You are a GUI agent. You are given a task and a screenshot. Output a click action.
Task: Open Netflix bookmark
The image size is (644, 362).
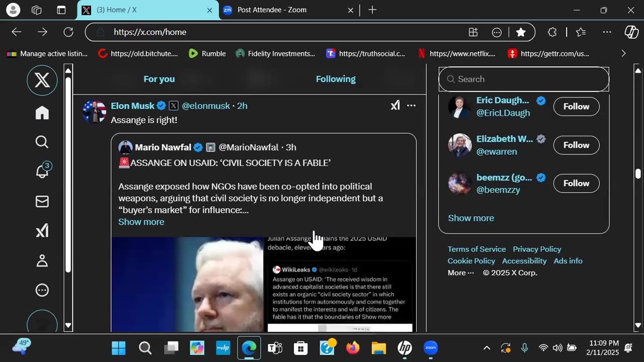pyautogui.click(x=457, y=53)
